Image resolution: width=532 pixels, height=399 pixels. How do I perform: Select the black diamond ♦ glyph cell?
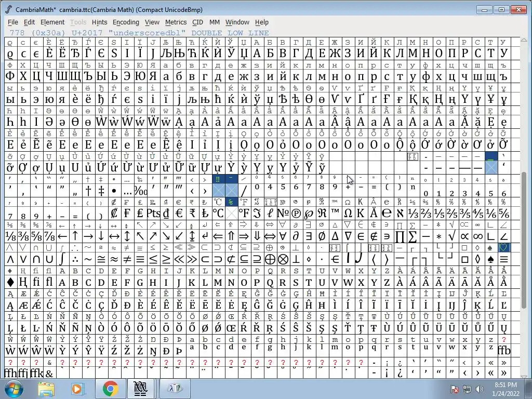pos(10,282)
